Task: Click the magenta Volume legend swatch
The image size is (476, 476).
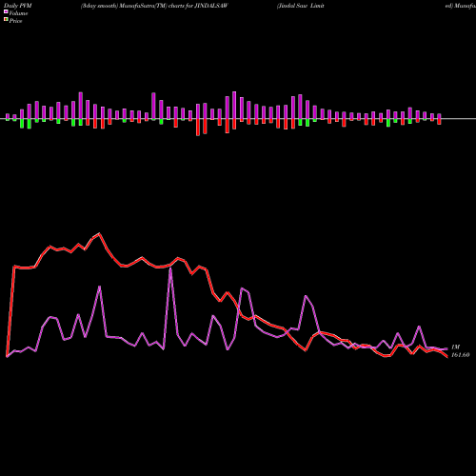Action: pos(6,11)
